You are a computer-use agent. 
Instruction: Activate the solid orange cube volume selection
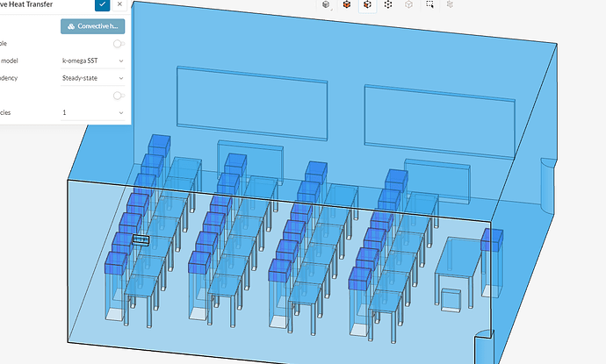pyautogui.click(x=347, y=4)
